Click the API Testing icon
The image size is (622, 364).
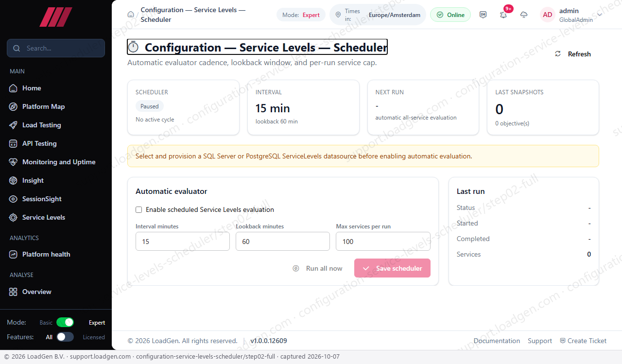tap(13, 143)
